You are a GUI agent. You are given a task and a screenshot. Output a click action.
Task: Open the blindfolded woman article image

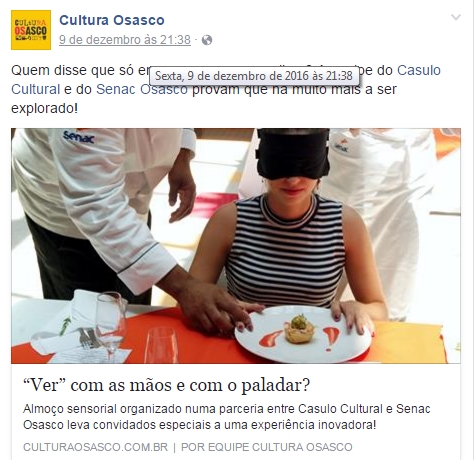236,246
